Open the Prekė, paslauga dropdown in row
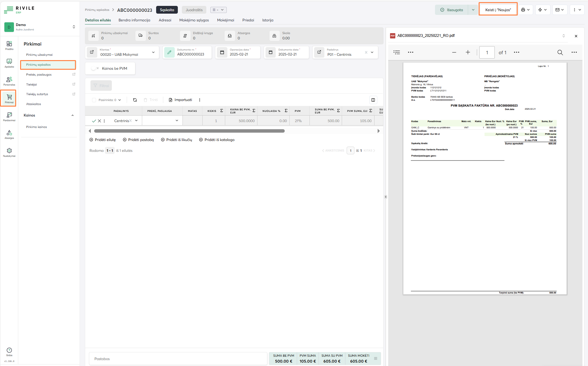 tap(177, 121)
